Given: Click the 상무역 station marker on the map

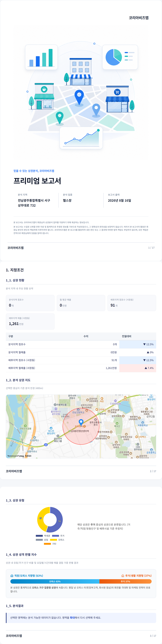Looking at the screenshot, I should tap(99, 414).
